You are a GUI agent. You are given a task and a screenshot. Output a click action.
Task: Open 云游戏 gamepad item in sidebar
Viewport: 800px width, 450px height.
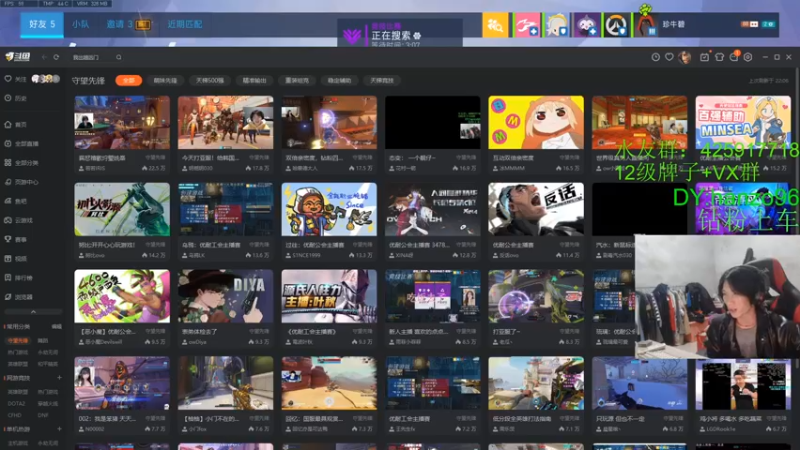(18, 220)
